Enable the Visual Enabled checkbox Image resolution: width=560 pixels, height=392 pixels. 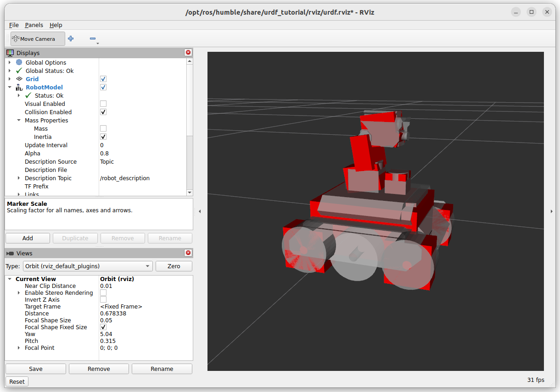103,104
